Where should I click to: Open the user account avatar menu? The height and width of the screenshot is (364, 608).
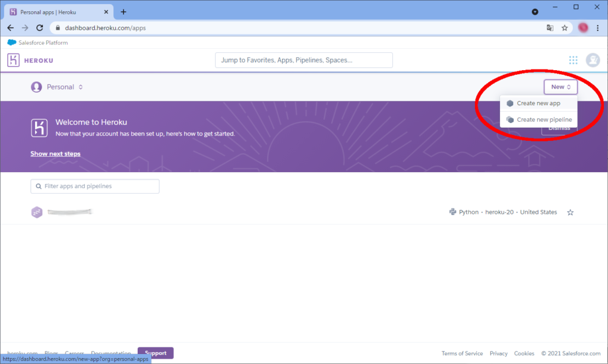tap(593, 60)
